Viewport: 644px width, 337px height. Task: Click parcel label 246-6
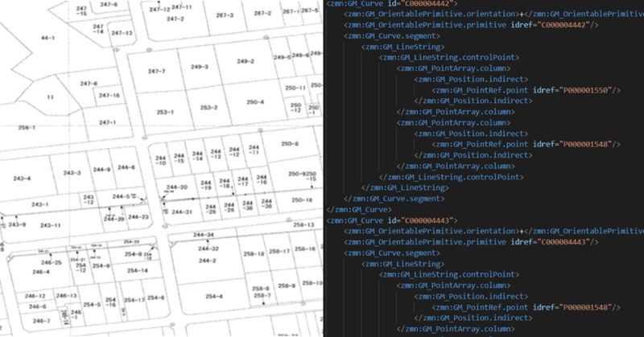pos(37,306)
